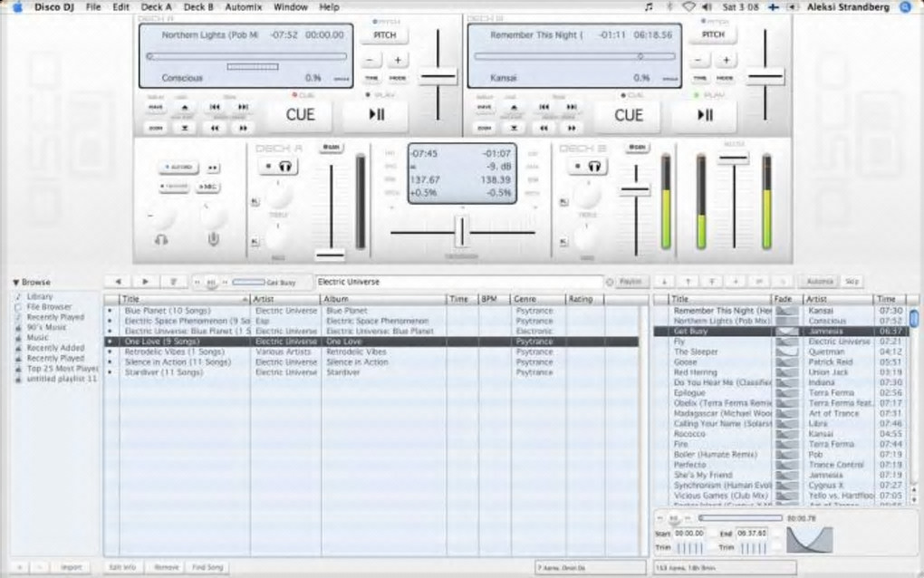Rewind the Deck A track
Screen dimensions: 924x578
pos(215,128)
